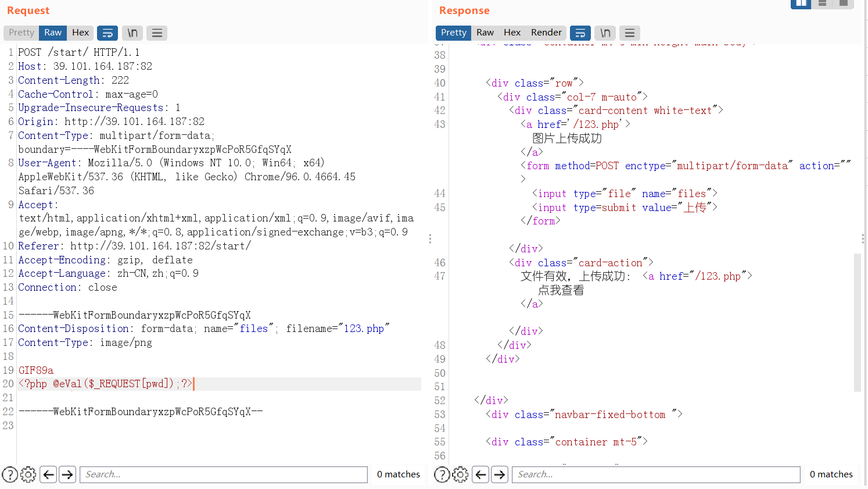Click '点我查看' text in the response

pos(561,290)
